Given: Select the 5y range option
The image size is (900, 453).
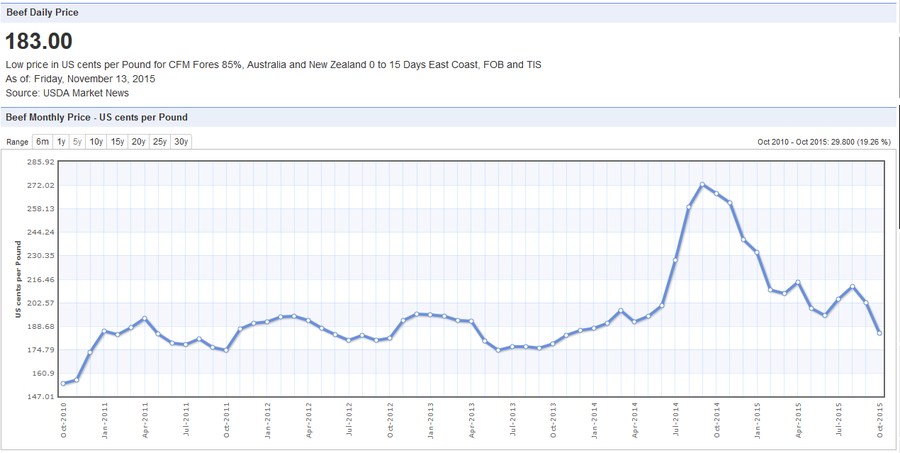Looking at the screenshot, I should coord(77,142).
